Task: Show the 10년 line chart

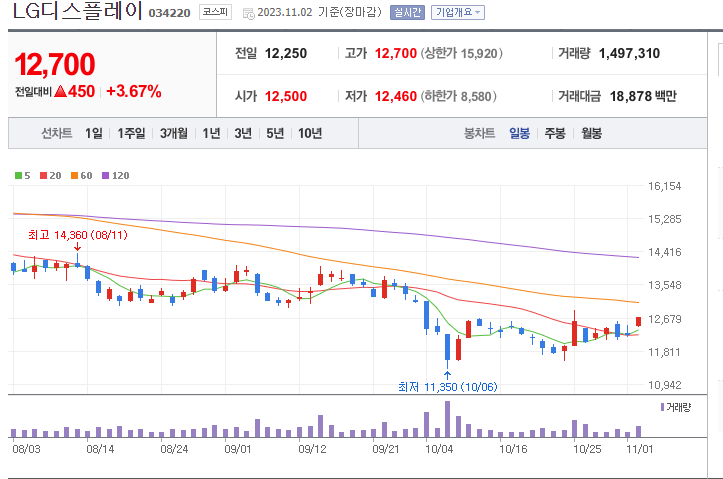Action: [x=310, y=133]
